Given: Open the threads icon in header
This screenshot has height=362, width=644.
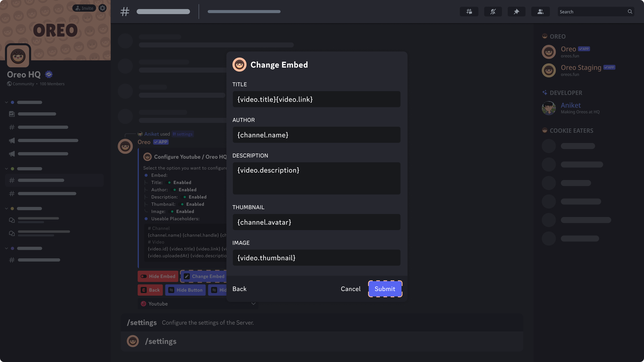Looking at the screenshot, I should click(469, 11).
